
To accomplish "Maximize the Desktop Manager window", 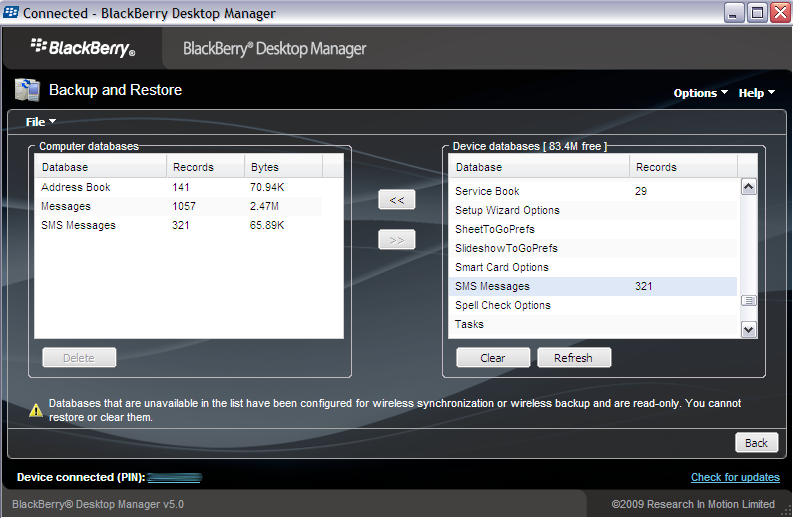I will click(757, 13).
